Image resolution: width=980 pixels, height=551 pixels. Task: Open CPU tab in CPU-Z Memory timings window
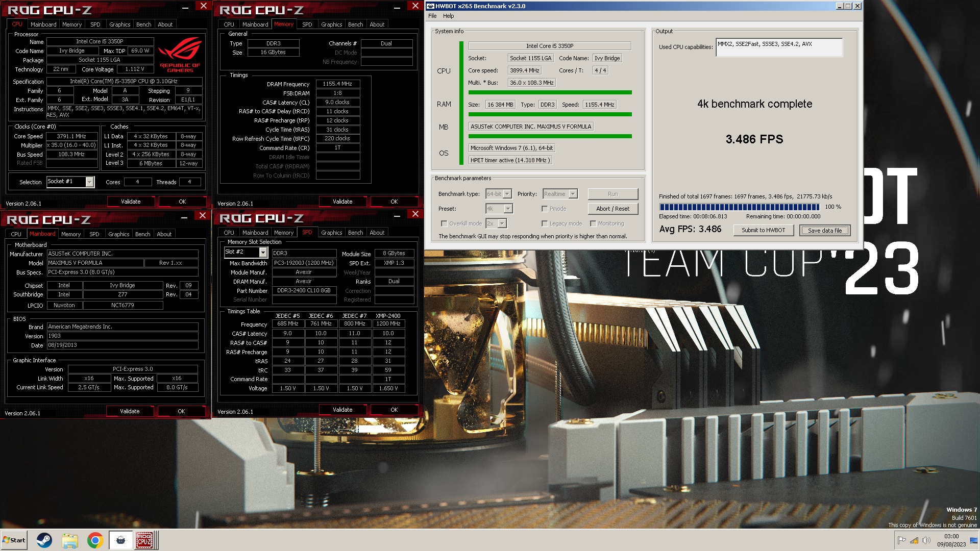click(x=229, y=24)
